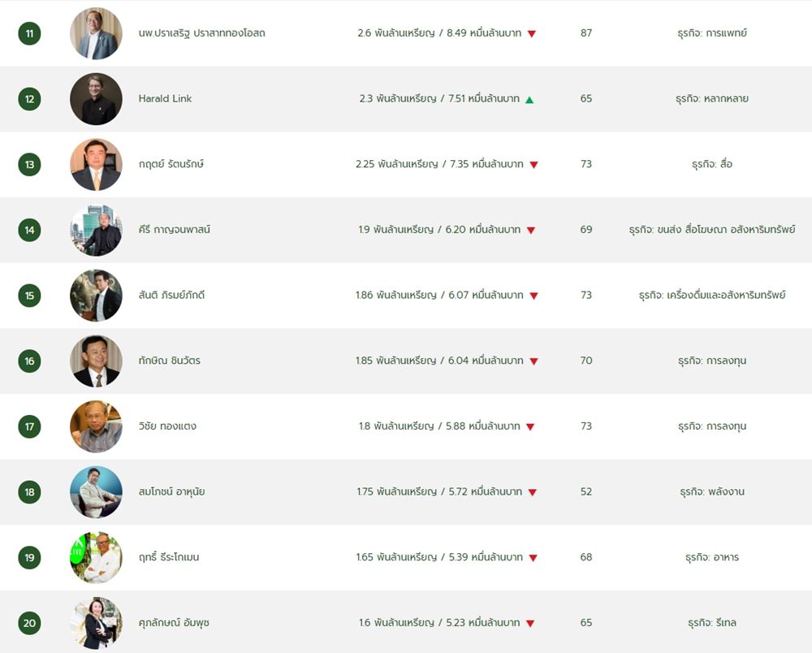The height and width of the screenshot is (653, 812).
Task: Click the age 87 in rank 11 row
Action: click(x=586, y=33)
